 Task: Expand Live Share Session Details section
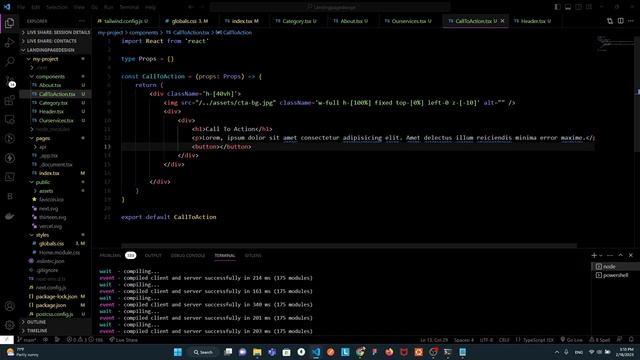pyautogui.click(x=56, y=32)
